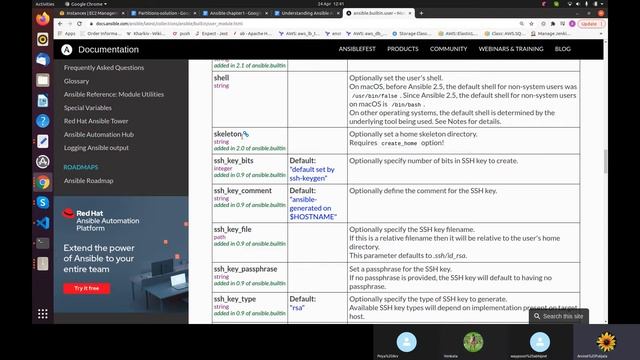
Task: Open Thunderbird mail from the dock
Action: [x=43, y=60]
